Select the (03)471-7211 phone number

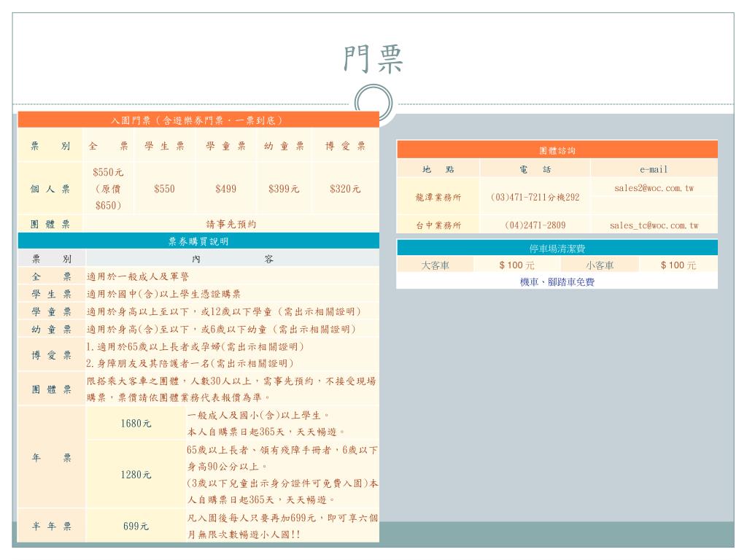coord(535,197)
